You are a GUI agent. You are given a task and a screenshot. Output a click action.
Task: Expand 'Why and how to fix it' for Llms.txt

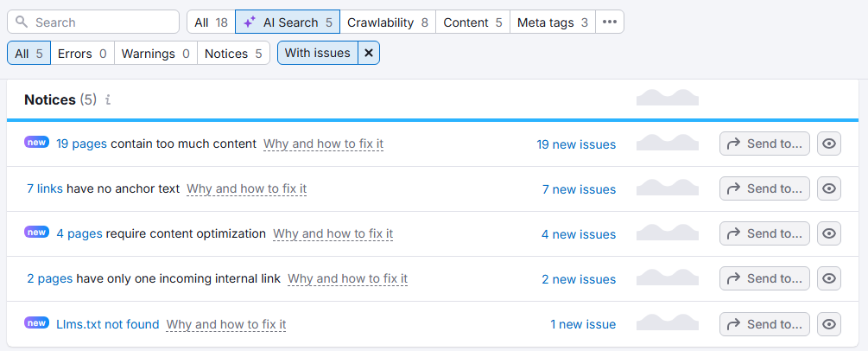(226, 325)
